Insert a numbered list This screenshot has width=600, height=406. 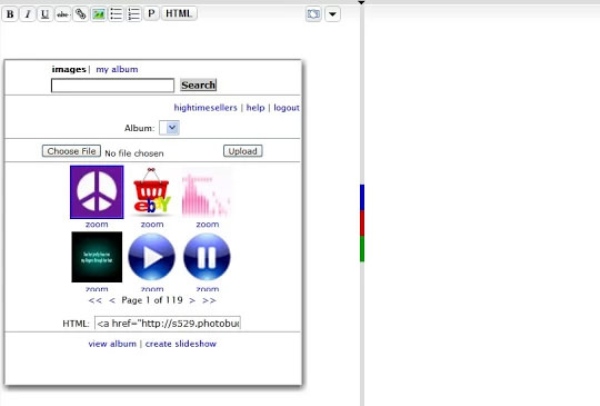click(134, 14)
